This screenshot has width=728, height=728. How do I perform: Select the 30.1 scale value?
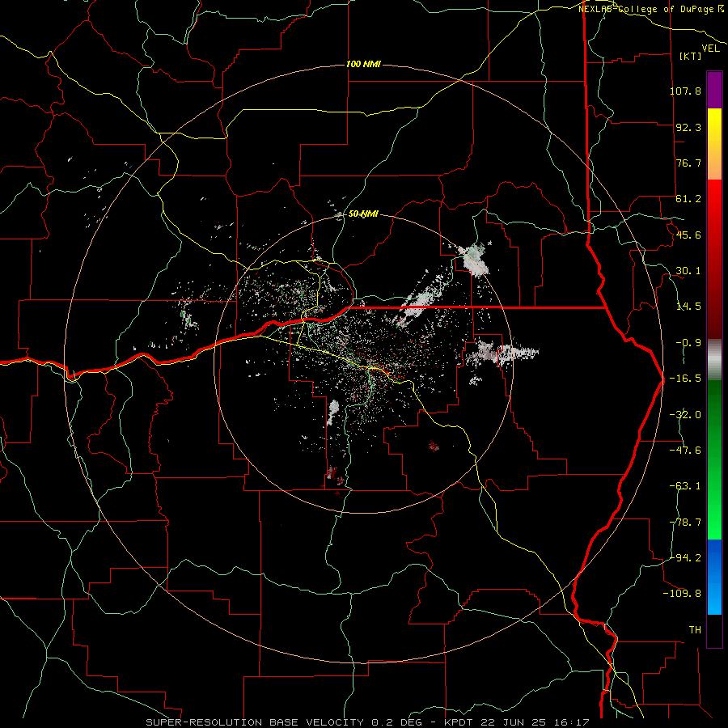(688, 271)
